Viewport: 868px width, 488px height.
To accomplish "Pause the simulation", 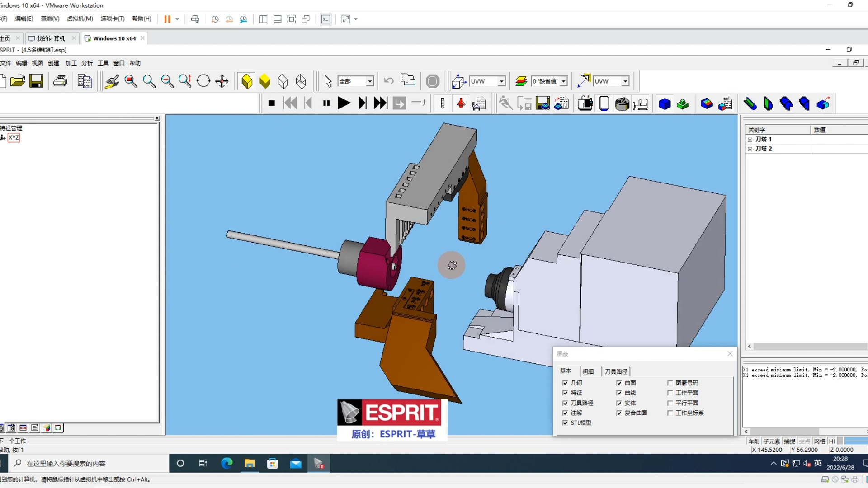I will pos(326,103).
